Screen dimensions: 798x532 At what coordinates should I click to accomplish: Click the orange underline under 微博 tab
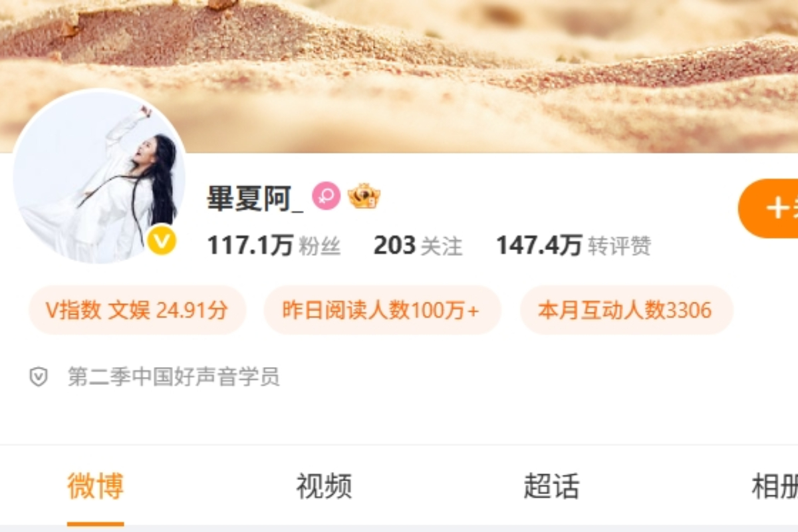(x=96, y=523)
